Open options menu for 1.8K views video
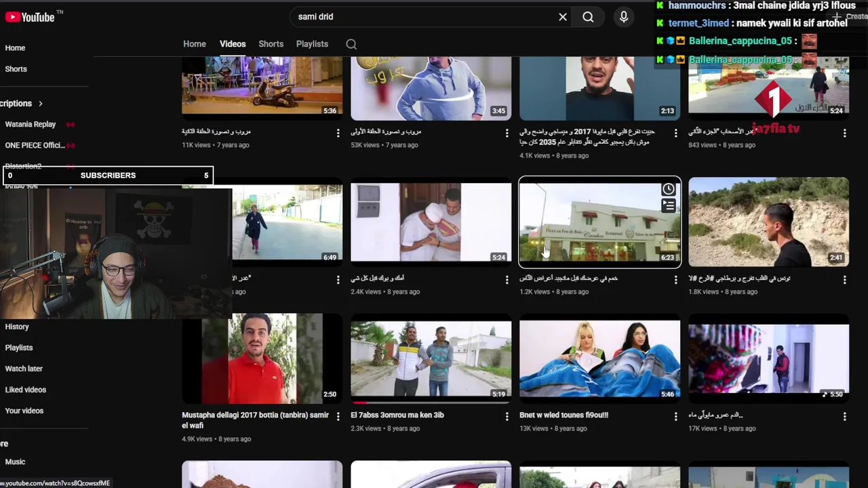The height and width of the screenshot is (488, 868). click(844, 280)
